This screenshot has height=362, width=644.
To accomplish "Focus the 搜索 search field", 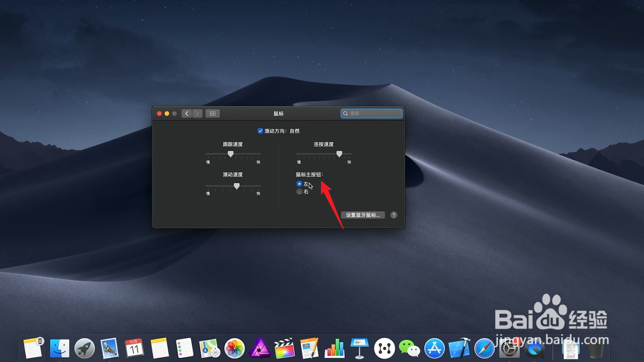I will click(x=372, y=114).
